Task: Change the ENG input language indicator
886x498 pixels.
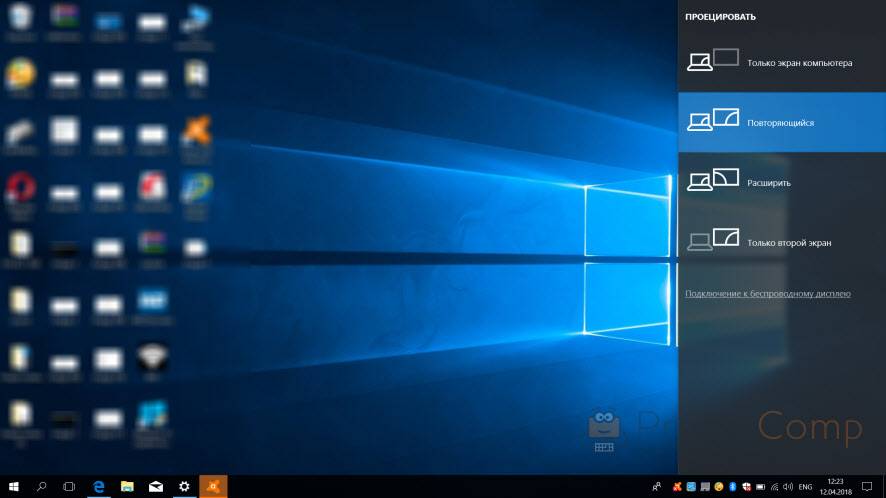Action: tap(804, 486)
